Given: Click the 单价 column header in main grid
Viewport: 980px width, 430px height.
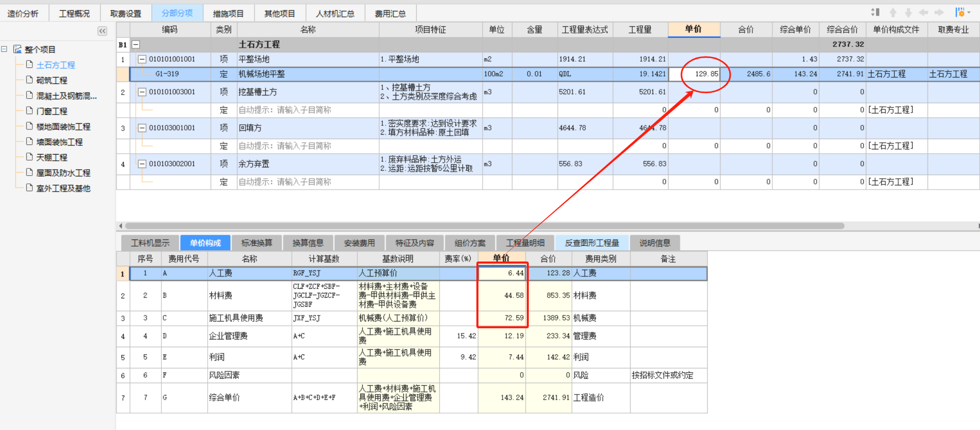Looking at the screenshot, I should [x=694, y=29].
